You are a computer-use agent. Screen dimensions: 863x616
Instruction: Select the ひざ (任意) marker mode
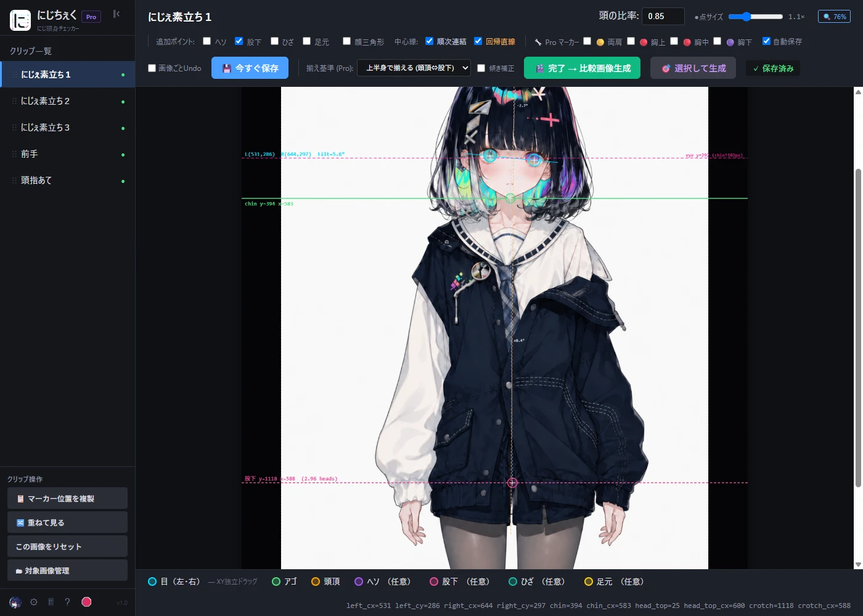point(536,582)
